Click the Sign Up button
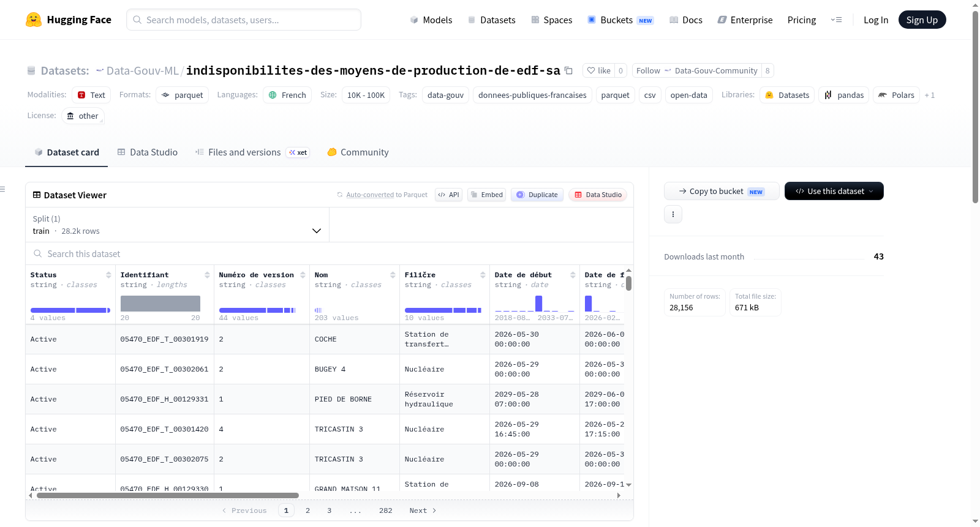Image resolution: width=980 pixels, height=527 pixels. pos(922,20)
